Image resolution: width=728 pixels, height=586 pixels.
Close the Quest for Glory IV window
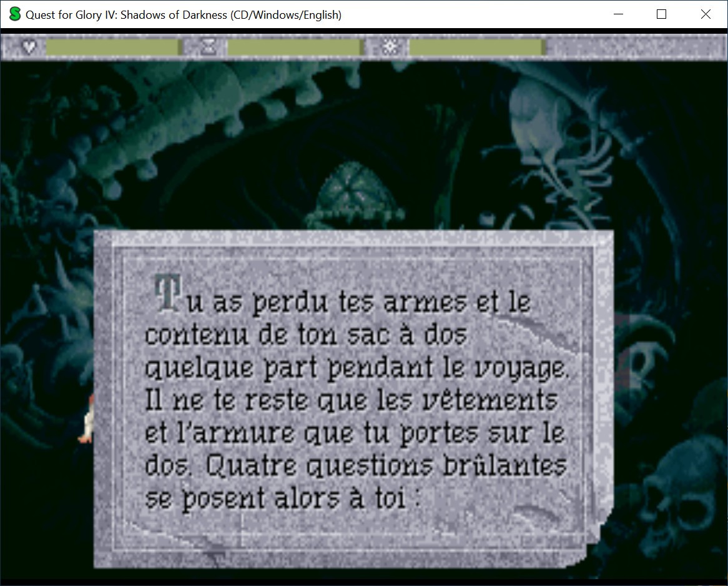coord(706,14)
